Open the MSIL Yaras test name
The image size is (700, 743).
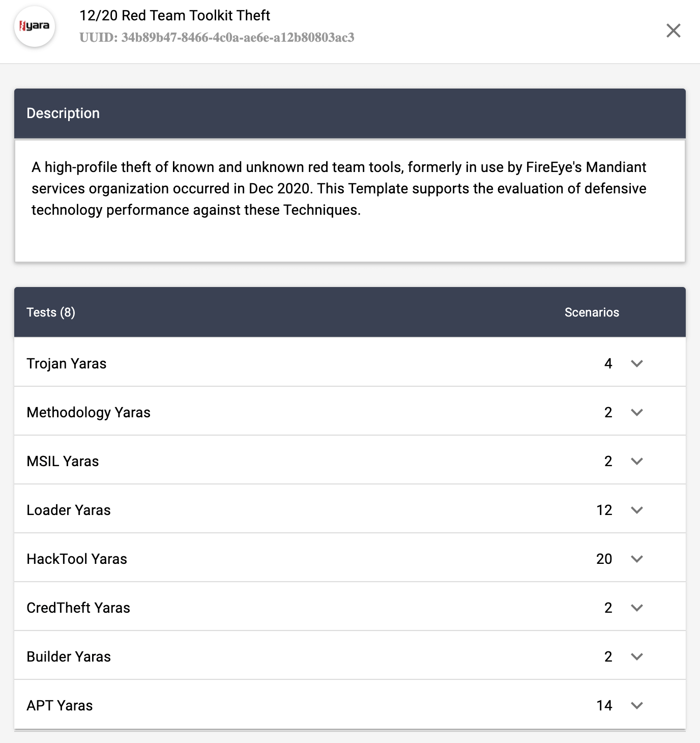(63, 461)
